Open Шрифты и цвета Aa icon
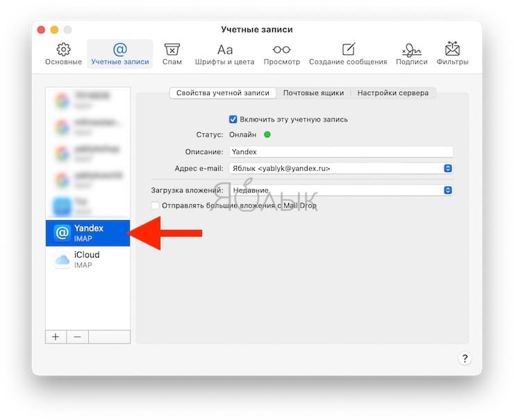The width and height of the screenshot is (514, 420). (225, 50)
